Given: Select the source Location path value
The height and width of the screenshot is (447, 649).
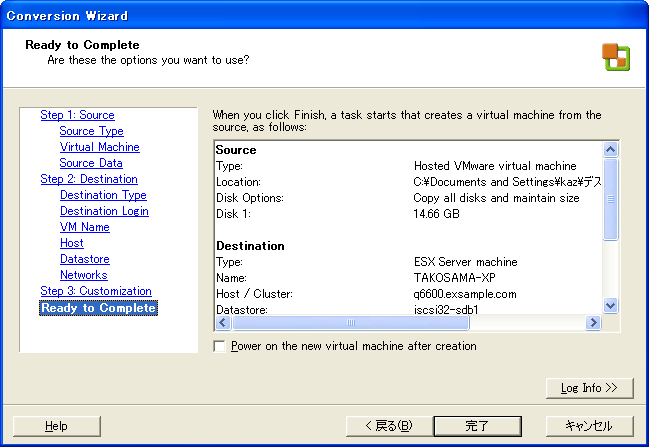Looking at the screenshot, I should [507, 182].
